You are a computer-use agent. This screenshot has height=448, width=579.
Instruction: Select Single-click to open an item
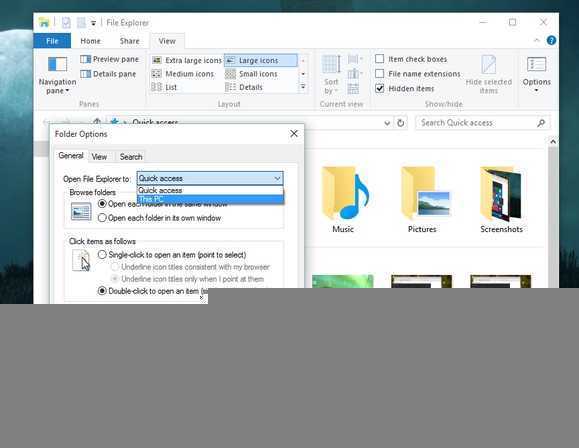pos(102,254)
